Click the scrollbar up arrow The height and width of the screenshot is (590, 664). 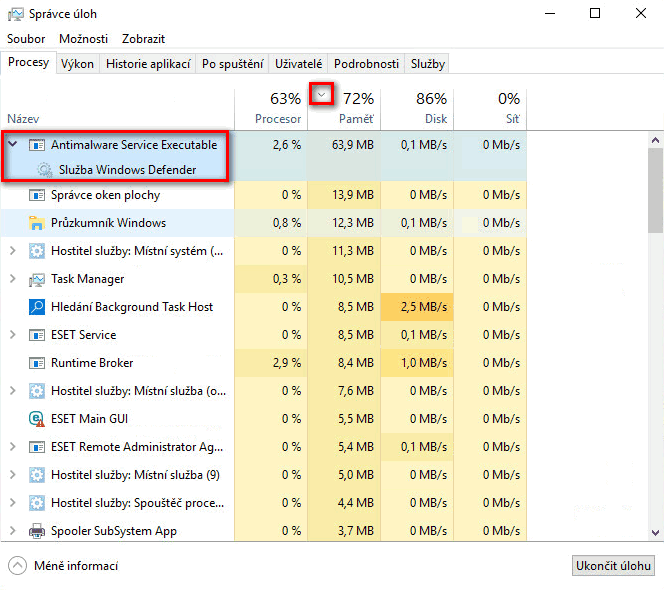(x=656, y=140)
